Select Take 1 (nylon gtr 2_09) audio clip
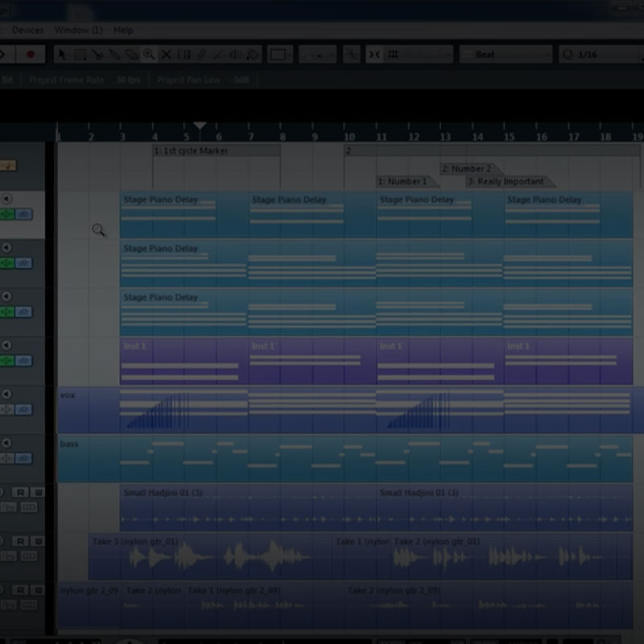The width and height of the screenshot is (644, 644). coord(265,605)
